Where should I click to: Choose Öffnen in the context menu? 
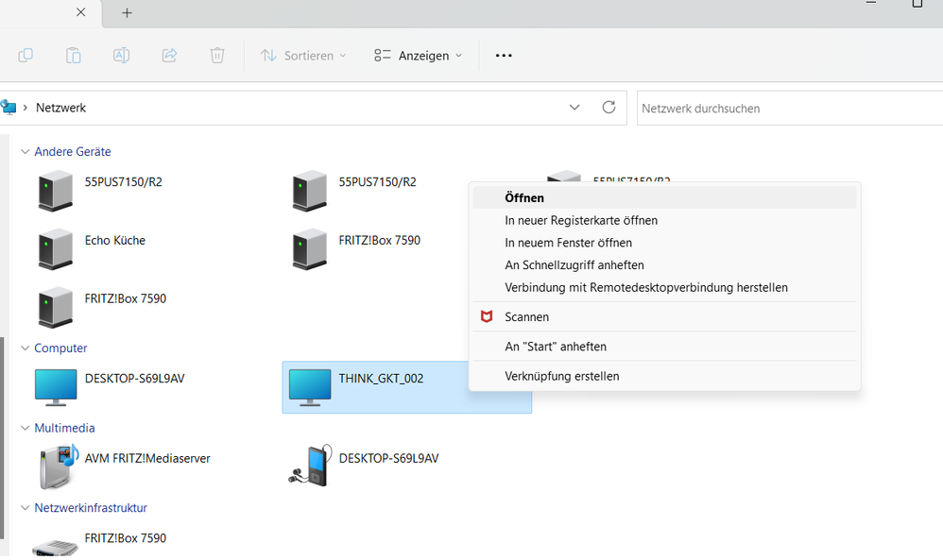(x=524, y=198)
